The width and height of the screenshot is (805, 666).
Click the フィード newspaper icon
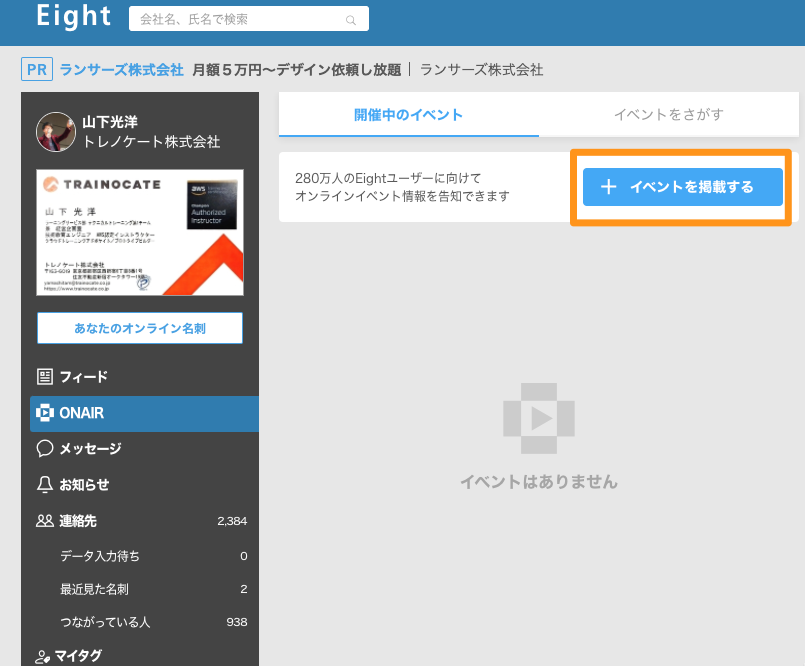[45, 376]
